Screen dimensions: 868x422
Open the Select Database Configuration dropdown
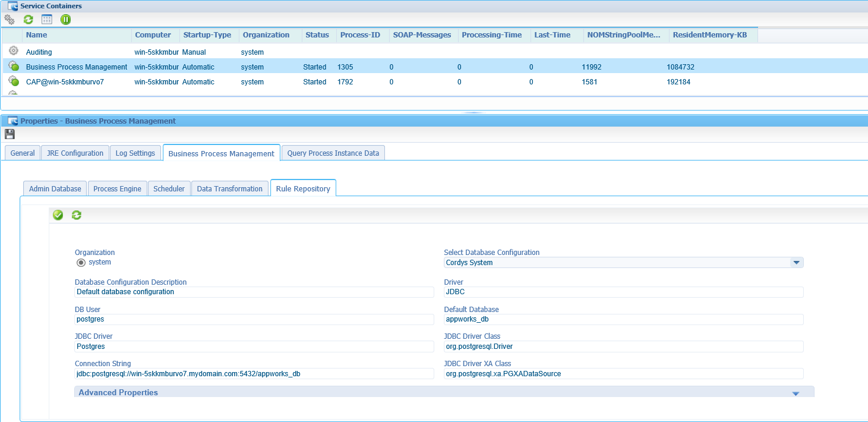tap(796, 263)
